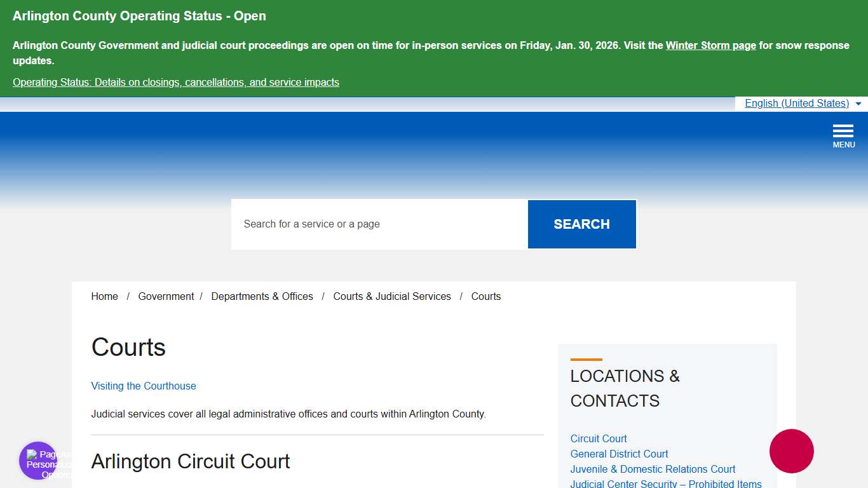Screen dimensions: 868x488
Task: Select the Courts breadcrumb entry
Action: tap(486, 296)
